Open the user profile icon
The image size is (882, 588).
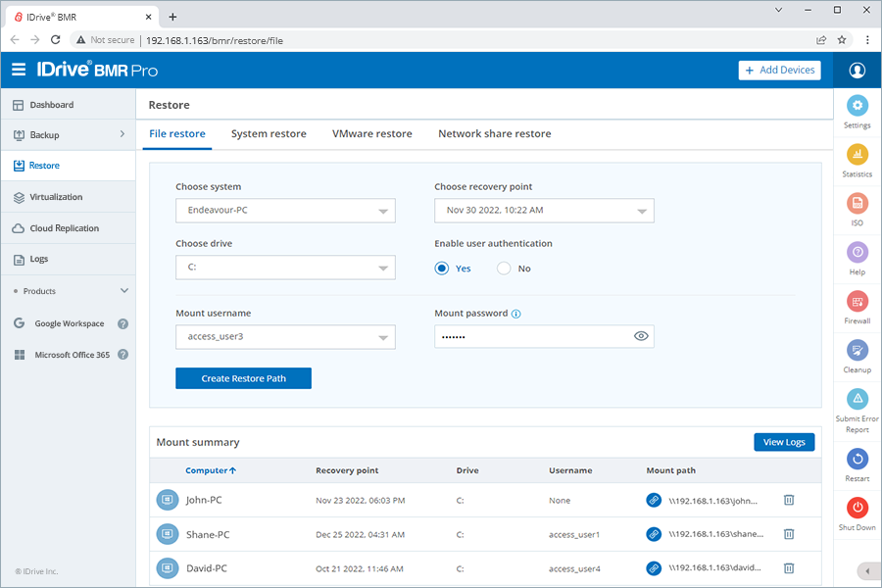[857, 71]
